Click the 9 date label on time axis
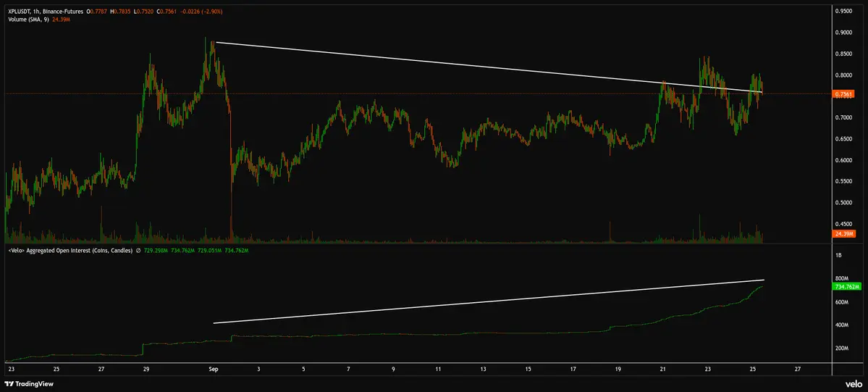868x392 pixels. [393, 368]
